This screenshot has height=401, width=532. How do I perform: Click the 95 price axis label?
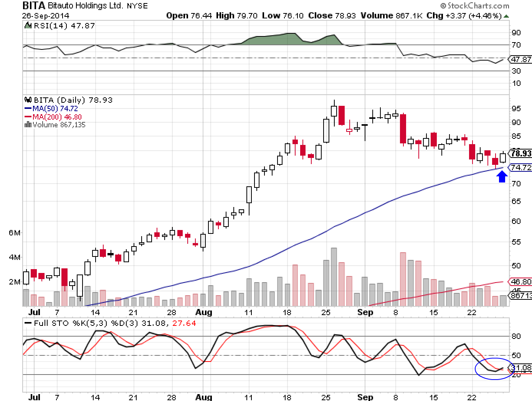(516, 108)
